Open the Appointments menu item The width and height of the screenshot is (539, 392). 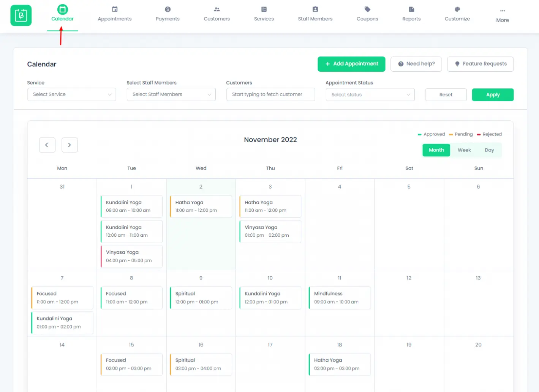click(115, 19)
